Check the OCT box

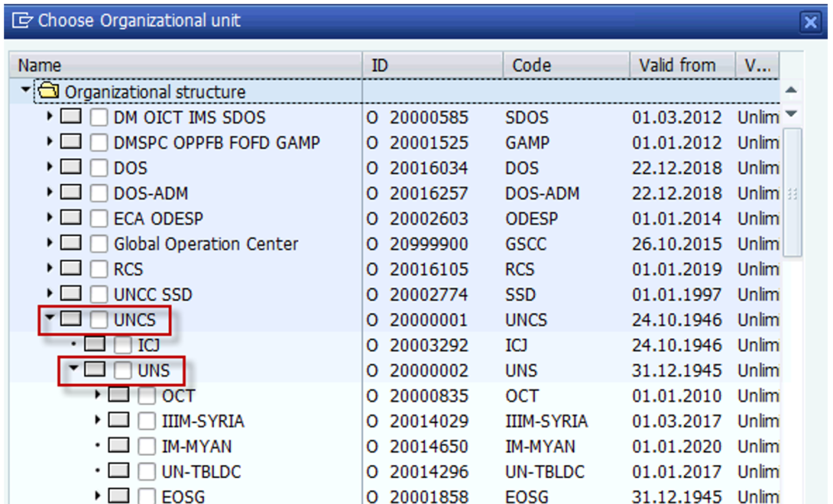point(147,397)
